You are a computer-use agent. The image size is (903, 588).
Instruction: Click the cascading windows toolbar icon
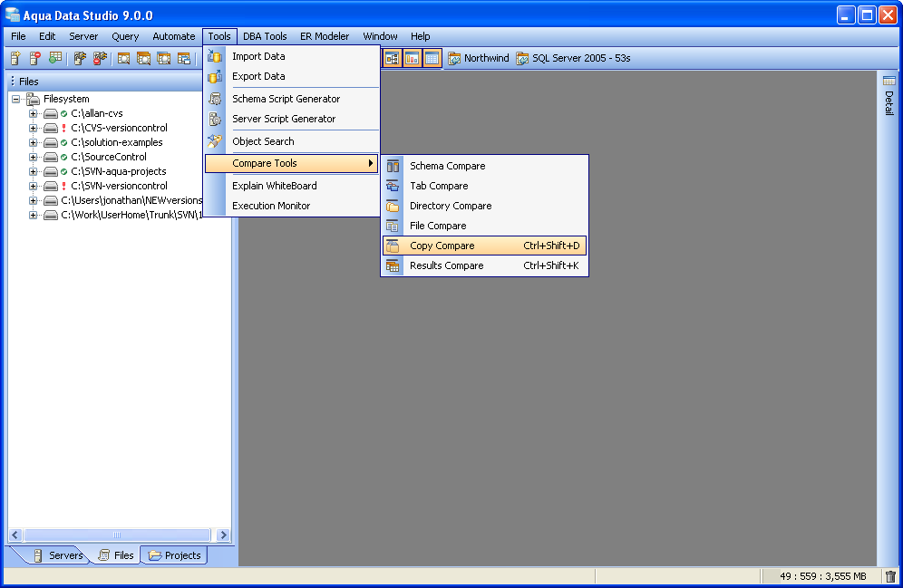tap(184, 58)
